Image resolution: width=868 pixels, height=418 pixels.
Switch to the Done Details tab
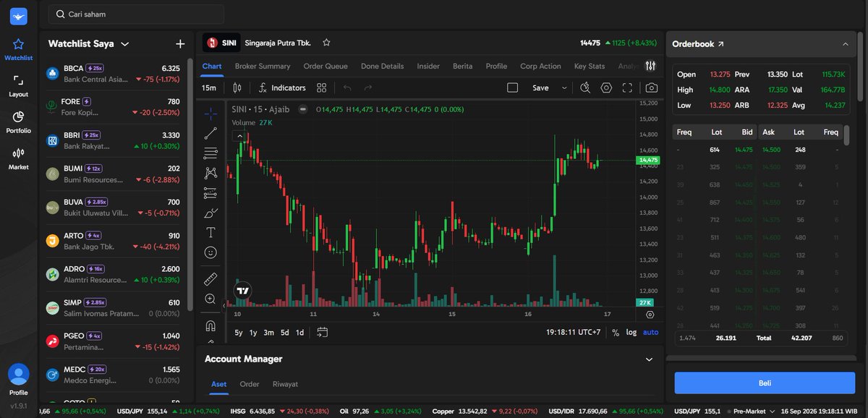coord(382,66)
